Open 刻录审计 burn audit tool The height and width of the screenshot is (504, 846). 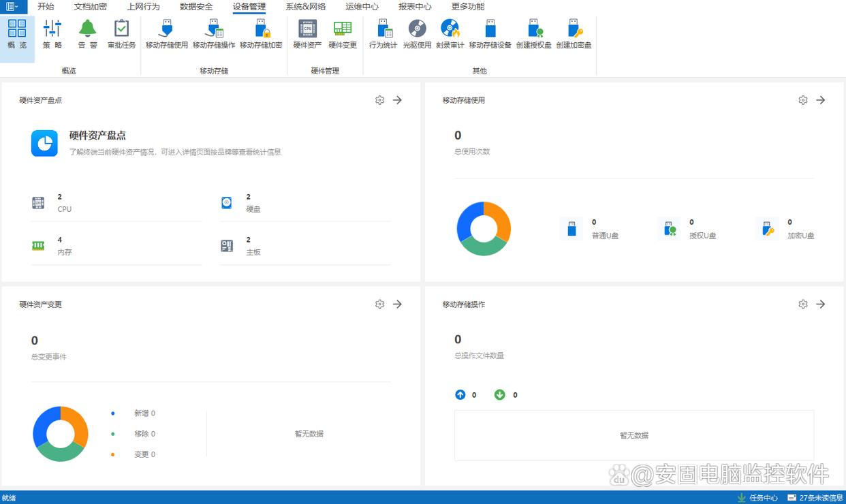(450, 33)
